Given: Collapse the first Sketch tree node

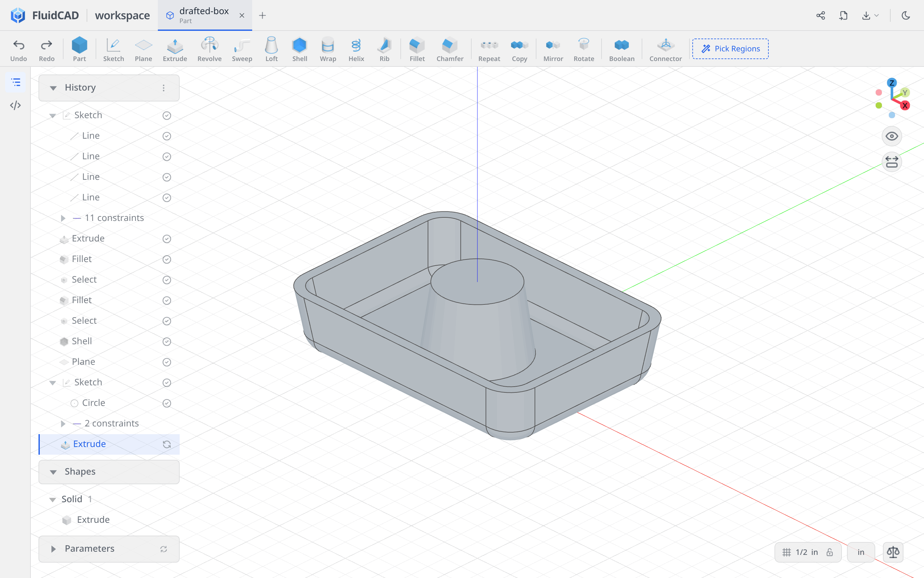Looking at the screenshot, I should click(x=53, y=116).
